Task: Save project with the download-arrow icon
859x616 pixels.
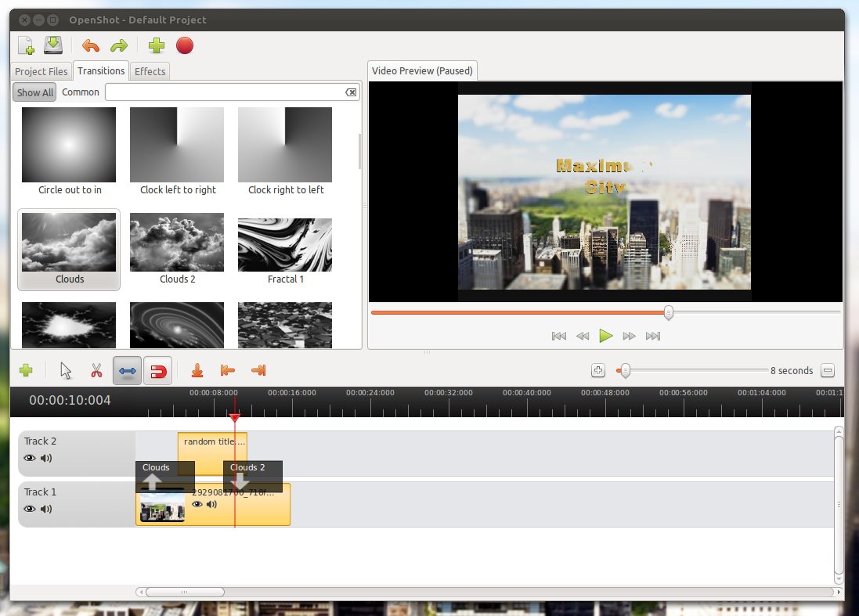Action: pos(53,45)
